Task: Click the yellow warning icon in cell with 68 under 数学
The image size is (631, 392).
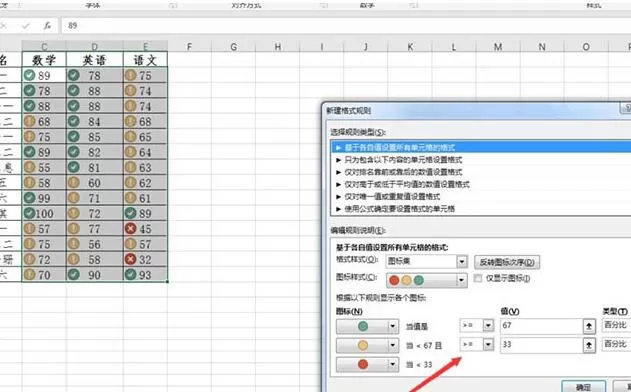Action: coord(29,121)
